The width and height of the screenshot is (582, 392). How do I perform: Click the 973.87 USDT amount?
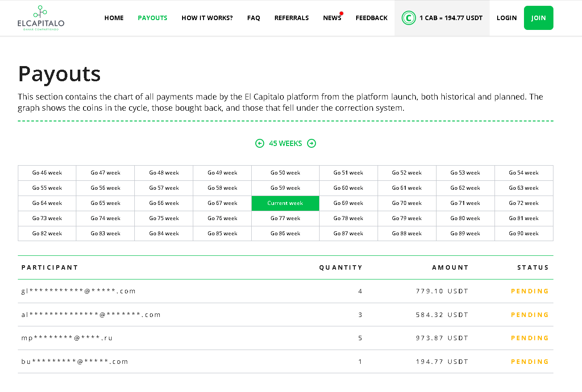tap(442, 338)
